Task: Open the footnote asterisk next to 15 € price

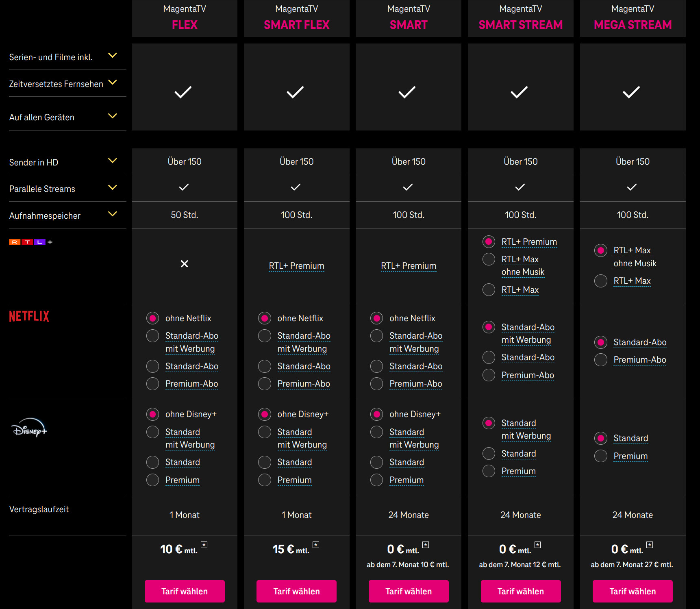Action: (316, 545)
